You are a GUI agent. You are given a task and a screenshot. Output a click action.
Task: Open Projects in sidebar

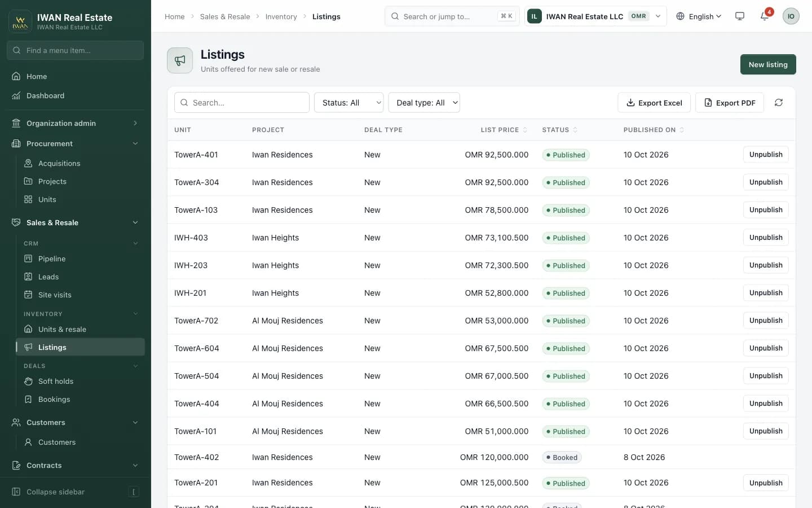(81, 181)
